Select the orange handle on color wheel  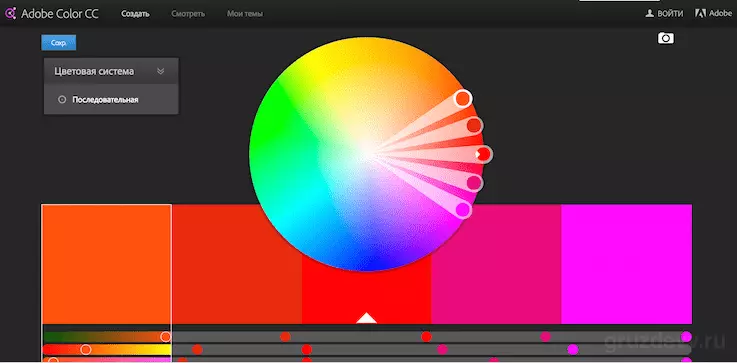[x=463, y=98]
